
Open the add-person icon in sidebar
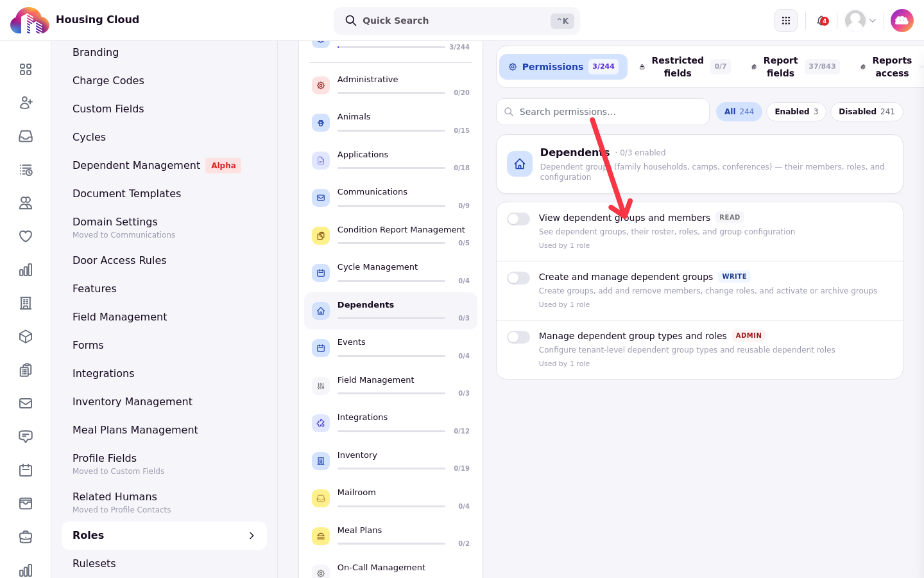point(26,103)
